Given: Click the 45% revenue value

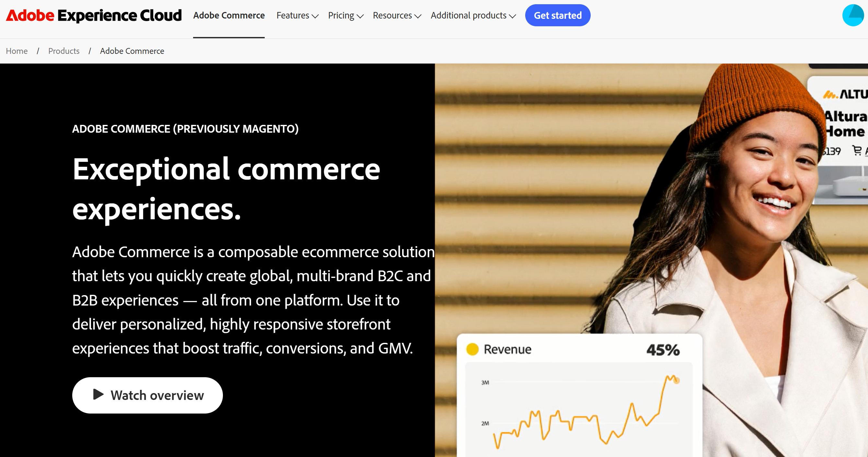Looking at the screenshot, I should (663, 350).
